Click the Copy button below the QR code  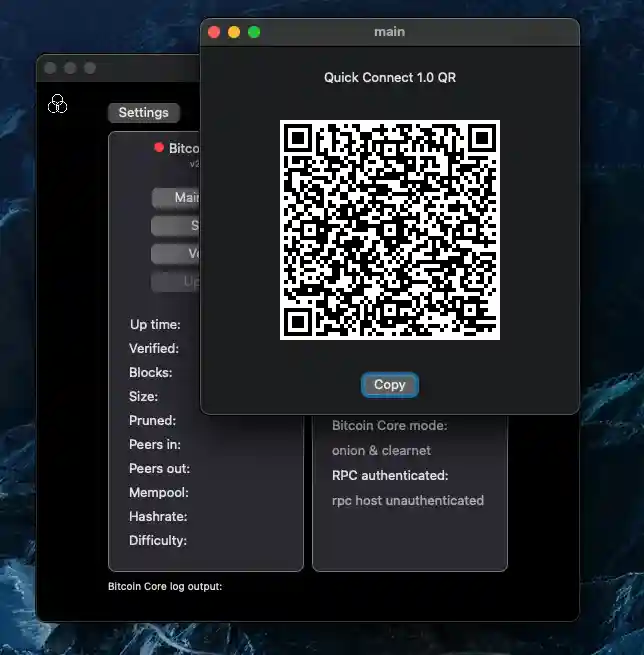pos(390,384)
